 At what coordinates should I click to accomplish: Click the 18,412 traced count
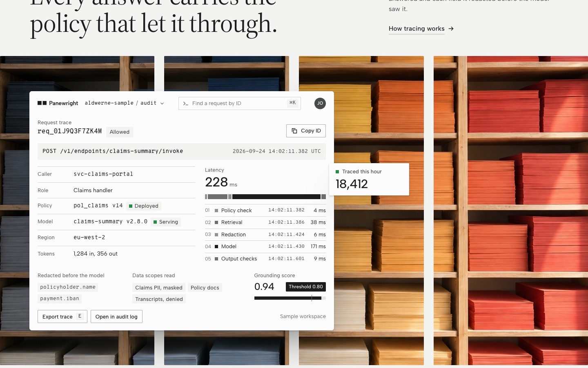coord(352,184)
